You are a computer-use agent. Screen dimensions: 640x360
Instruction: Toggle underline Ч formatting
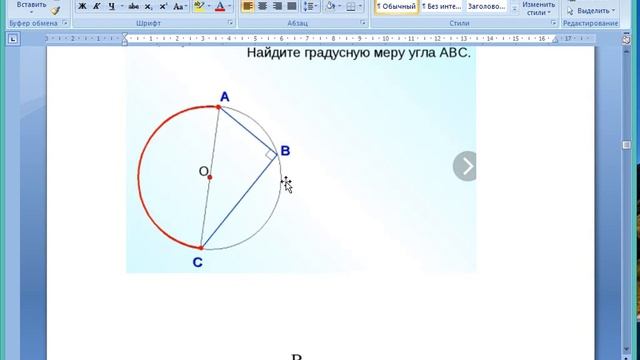coord(111,6)
